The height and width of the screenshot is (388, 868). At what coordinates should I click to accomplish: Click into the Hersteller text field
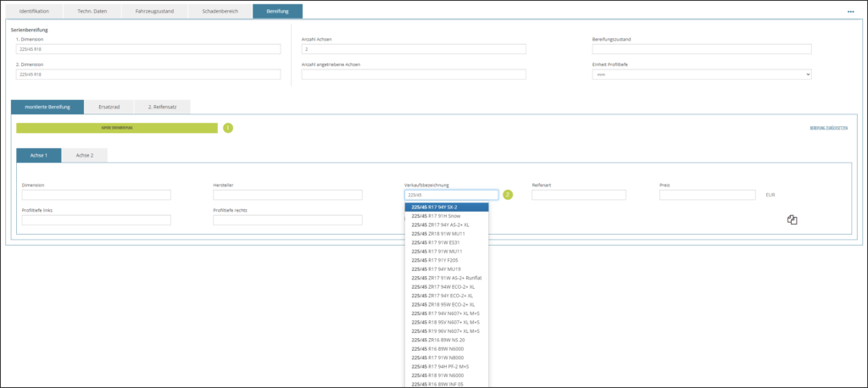point(287,195)
